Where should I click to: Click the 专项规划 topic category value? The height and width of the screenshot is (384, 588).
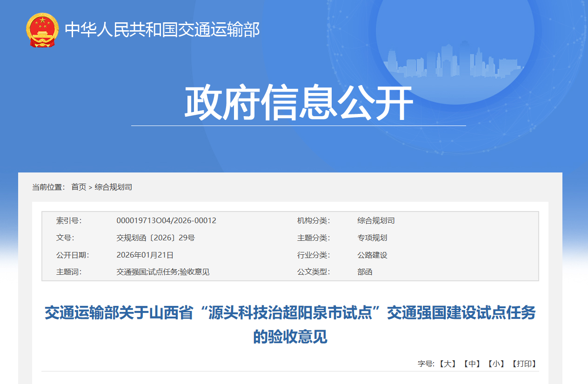[372, 238]
